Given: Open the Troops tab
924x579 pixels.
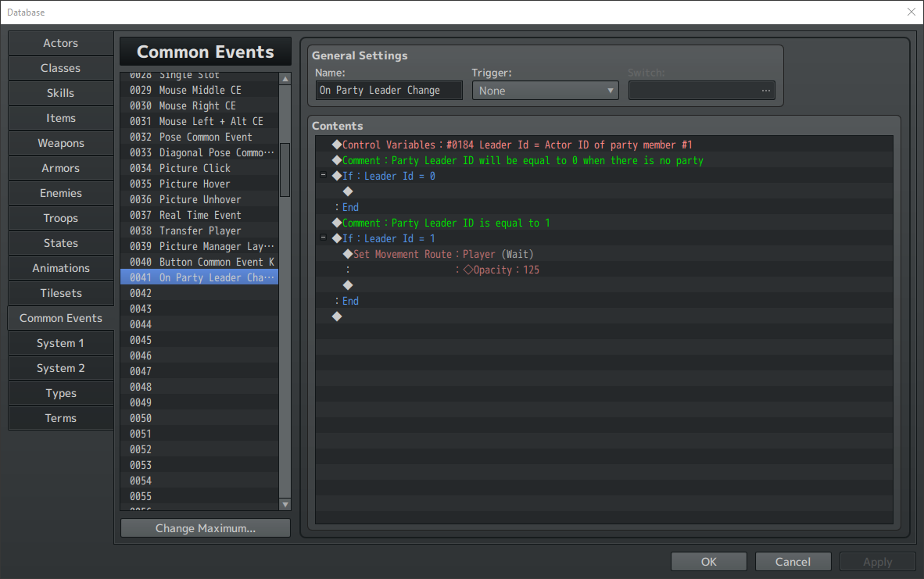Looking at the screenshot, I should point(61,218).
